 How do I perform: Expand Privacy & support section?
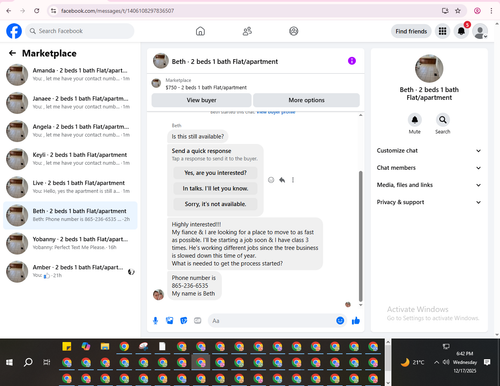coord(429,202)
